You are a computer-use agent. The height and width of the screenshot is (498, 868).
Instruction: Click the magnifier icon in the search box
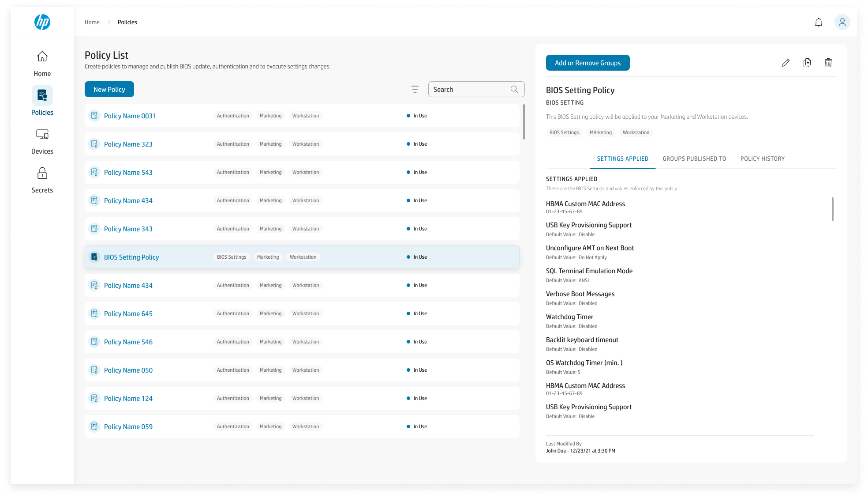[514, 89]
